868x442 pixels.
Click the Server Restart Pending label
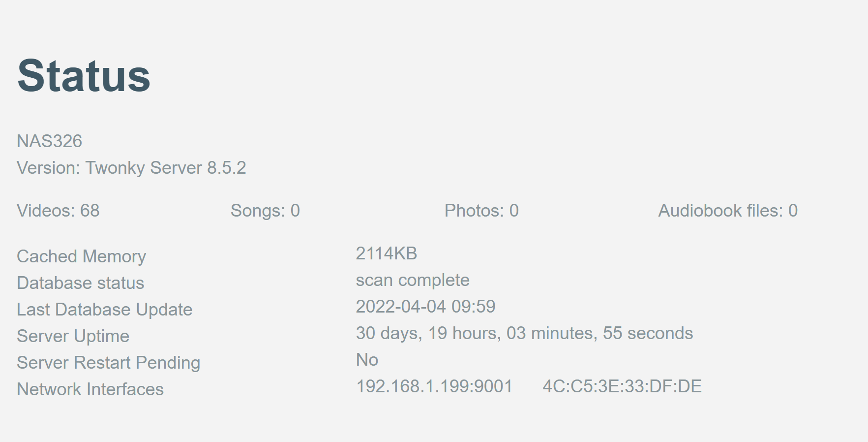coord(109,363)
